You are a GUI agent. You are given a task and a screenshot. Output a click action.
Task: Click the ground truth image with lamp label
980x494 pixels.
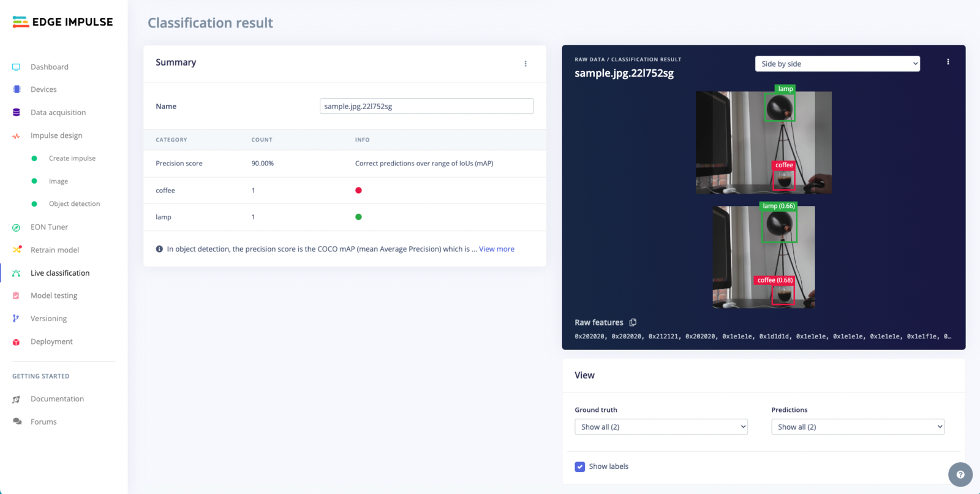pyautogui.click(x=763, y=142)
